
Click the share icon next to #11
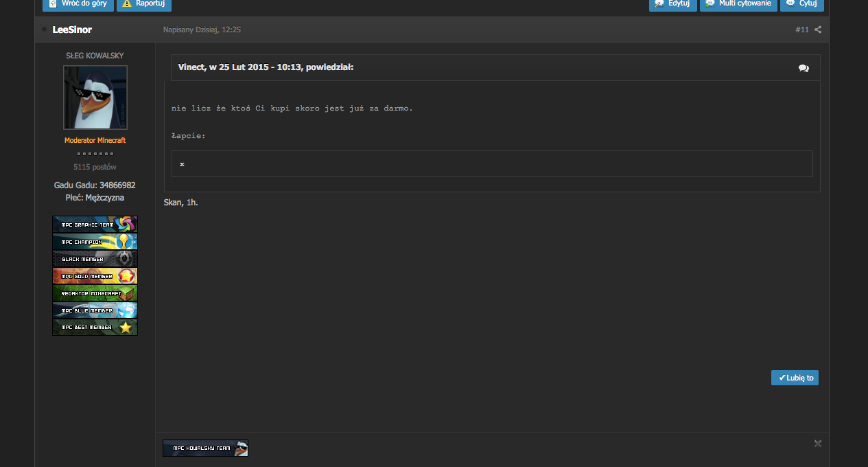coord(818,30)
